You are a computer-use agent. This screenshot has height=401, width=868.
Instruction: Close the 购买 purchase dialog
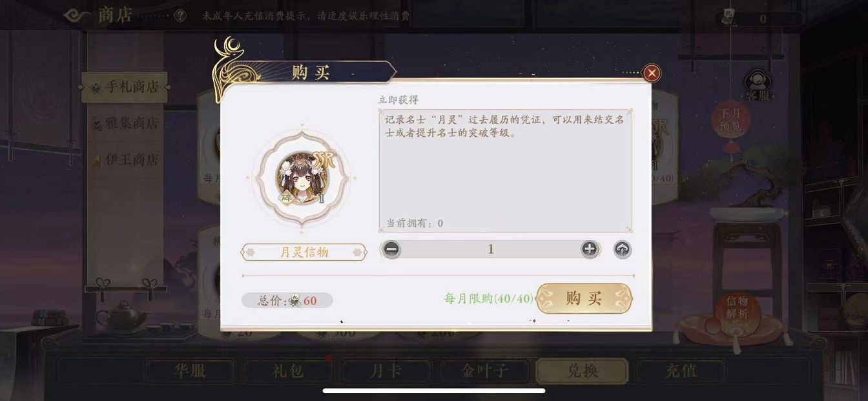pyautogui.click(x=652, y=73)
